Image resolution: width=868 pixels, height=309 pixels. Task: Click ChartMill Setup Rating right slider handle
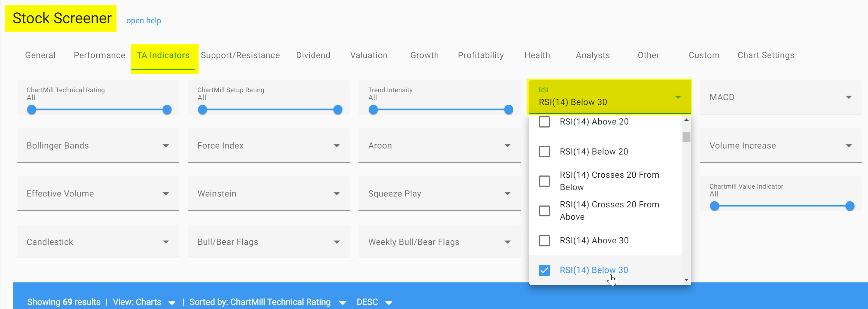click(338, 109)
